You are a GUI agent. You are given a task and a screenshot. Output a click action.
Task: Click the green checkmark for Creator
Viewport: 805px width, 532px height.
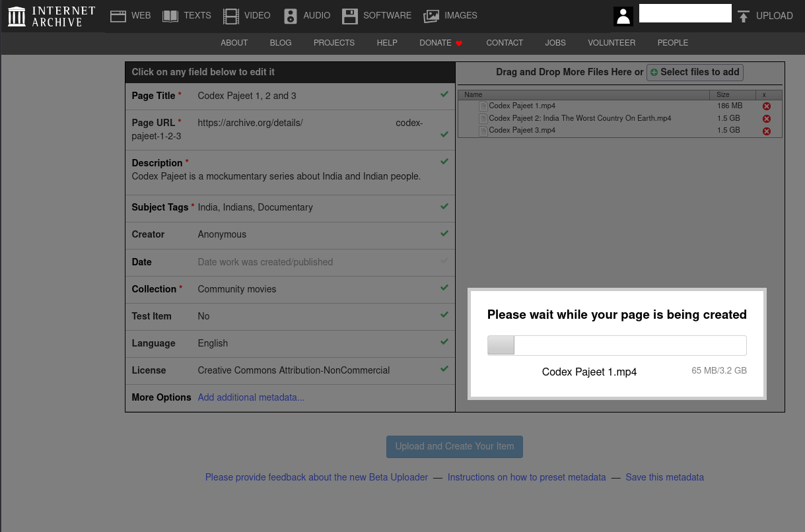coord(444,234)
